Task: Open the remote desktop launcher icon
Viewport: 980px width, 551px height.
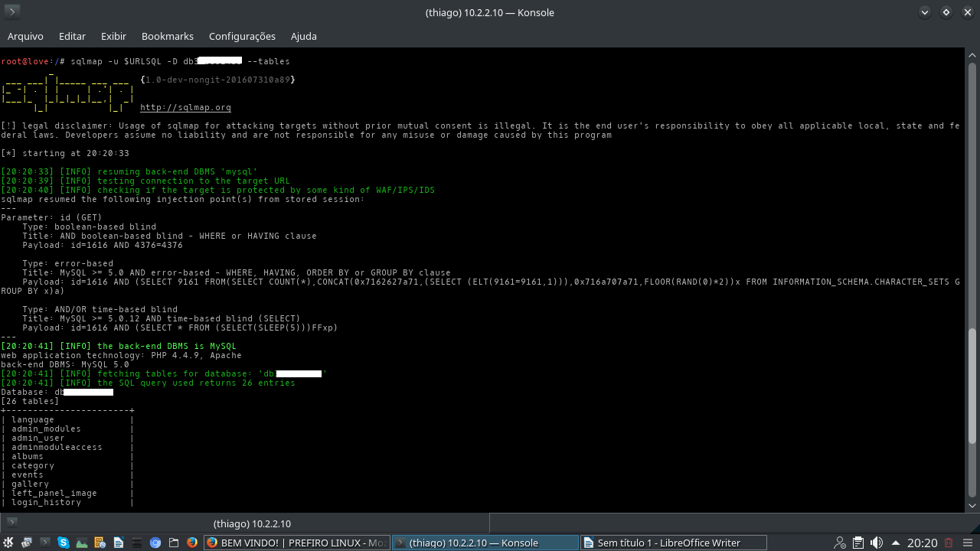Action: click(x=100, y=543)
